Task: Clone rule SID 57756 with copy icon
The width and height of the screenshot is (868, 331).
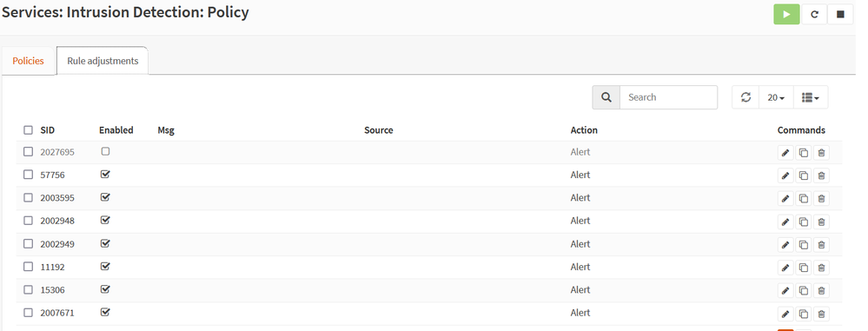Action: [803, 176]
